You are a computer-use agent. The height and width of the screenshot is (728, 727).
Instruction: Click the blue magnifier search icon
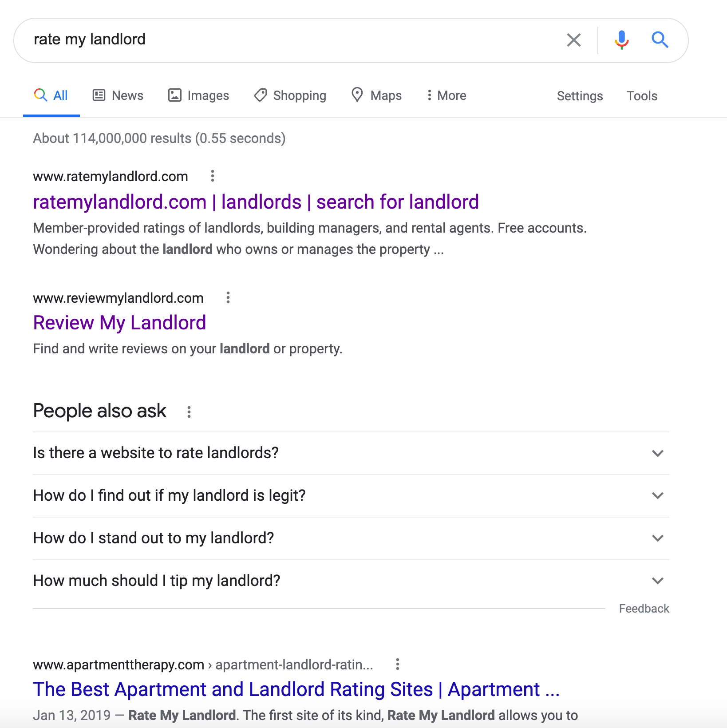[660, 40]
